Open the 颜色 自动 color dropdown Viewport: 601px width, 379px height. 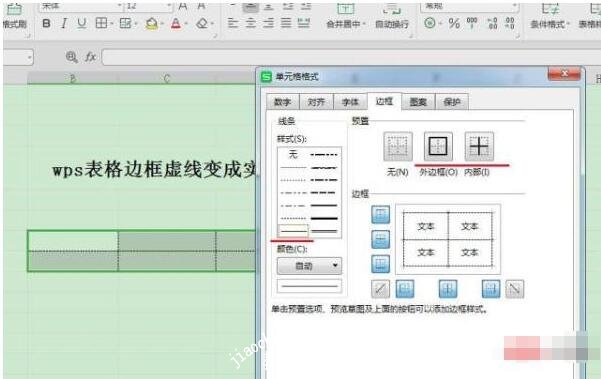(x=309, y=266)
